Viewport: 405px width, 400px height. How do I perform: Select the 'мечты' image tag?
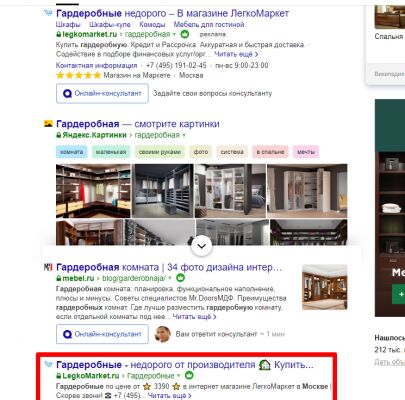click(x=306, y=152)
